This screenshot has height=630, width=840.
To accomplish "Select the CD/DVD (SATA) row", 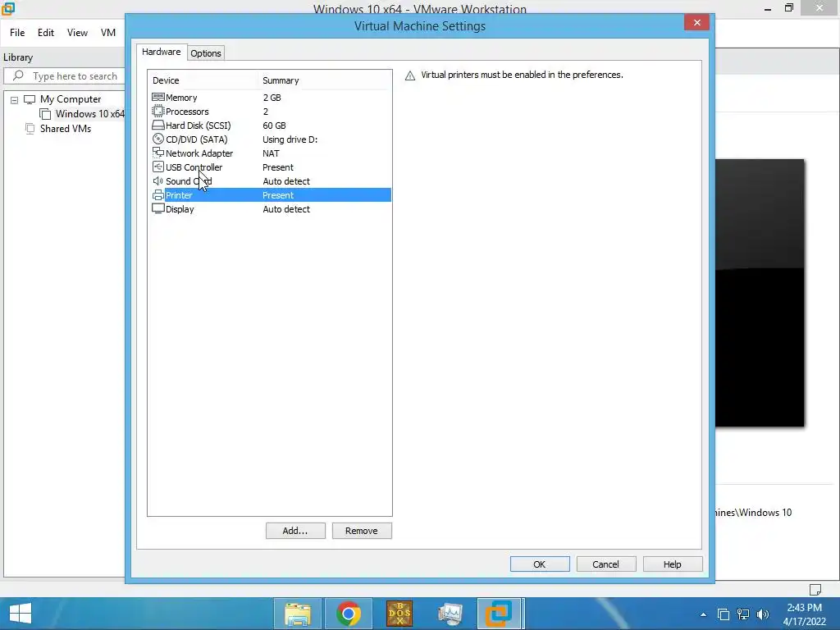I will [x=271, y=139].
